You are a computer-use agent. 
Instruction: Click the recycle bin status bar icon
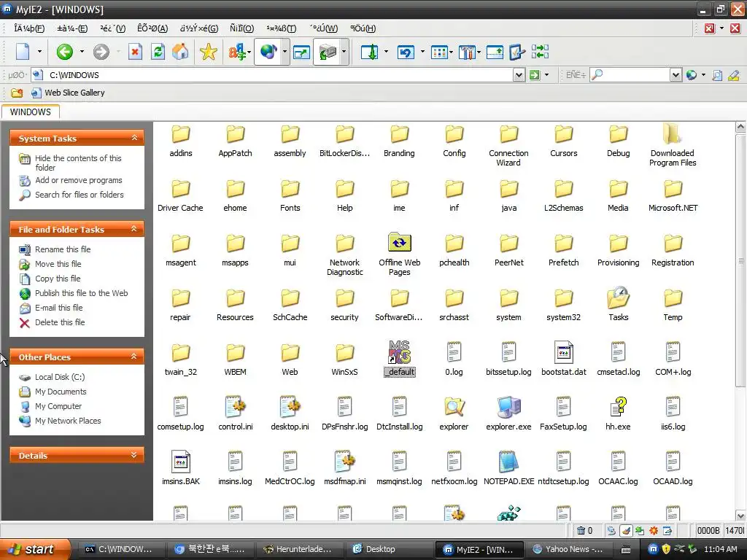581,531
